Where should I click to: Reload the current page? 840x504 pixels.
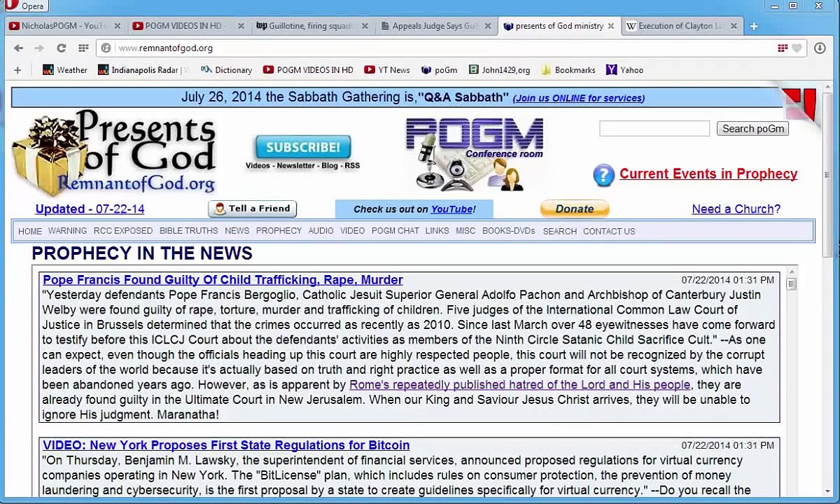pos(61,48)
